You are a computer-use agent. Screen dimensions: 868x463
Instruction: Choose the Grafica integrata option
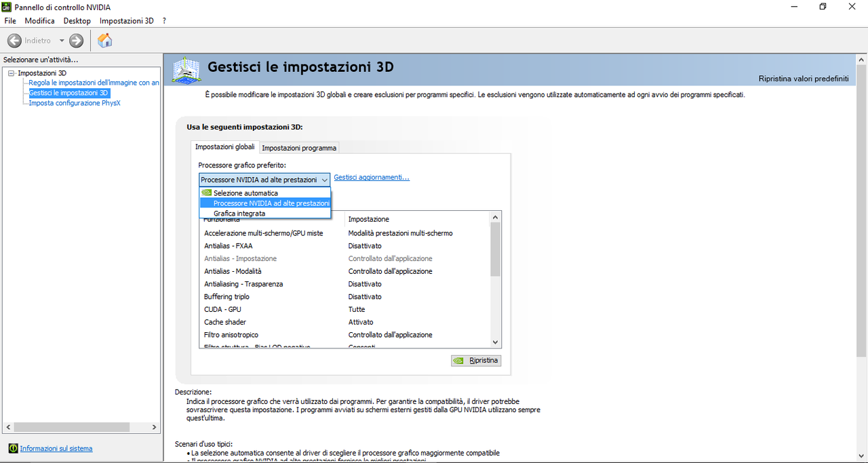(x=264, y=213)
